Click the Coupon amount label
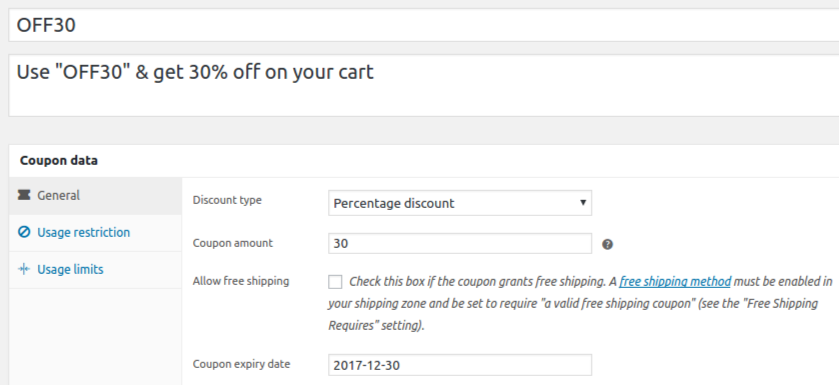Screen dimensions: 839x385 (x=233, y=243)
